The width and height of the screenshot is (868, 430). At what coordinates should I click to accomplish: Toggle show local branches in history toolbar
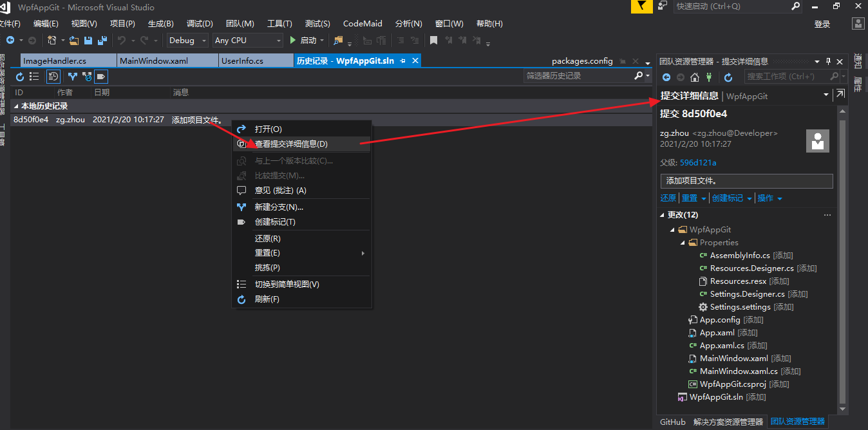tap(72, 77)
